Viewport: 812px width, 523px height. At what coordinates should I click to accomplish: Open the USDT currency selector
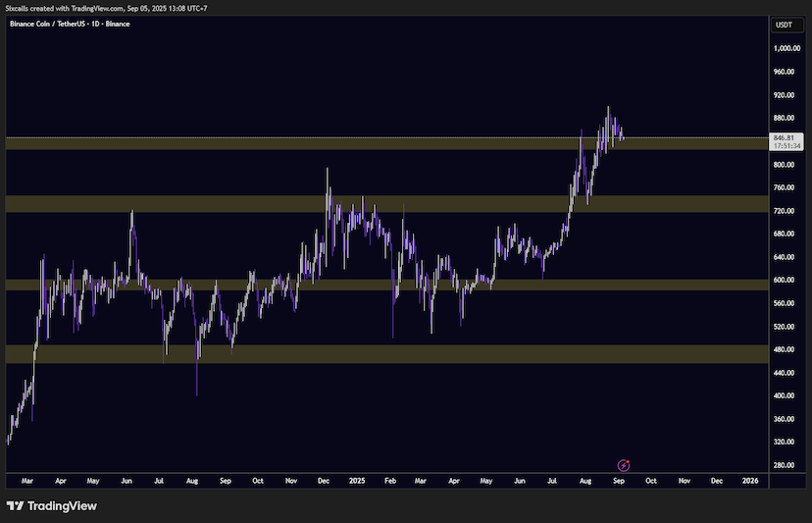(787, 25)
